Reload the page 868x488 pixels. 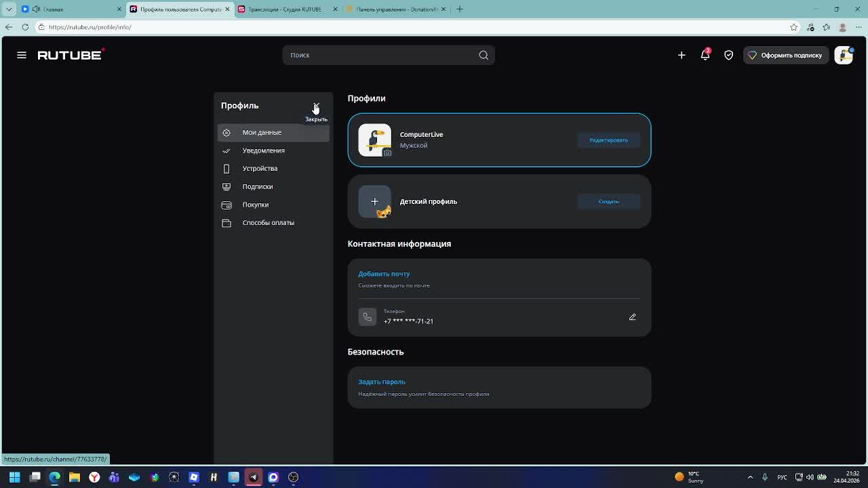tap(25, 27)
